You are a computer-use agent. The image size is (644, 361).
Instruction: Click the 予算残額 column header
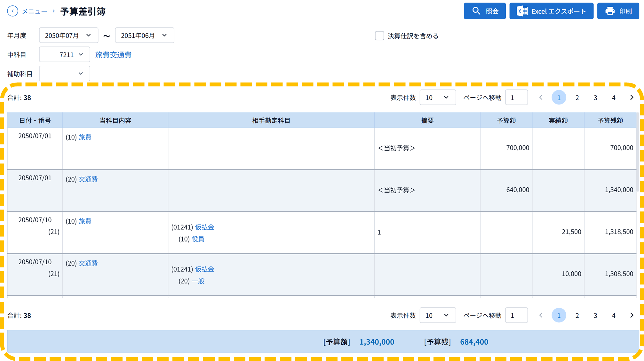point(610,120)
